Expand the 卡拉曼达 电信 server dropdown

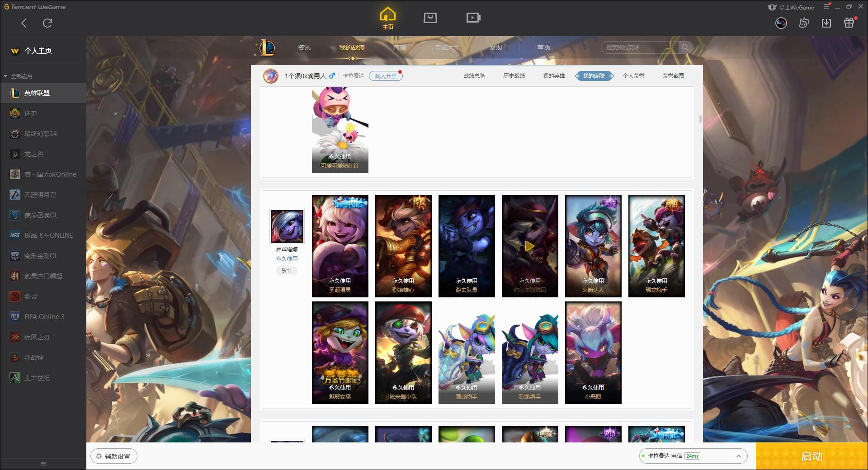[693, 456]
